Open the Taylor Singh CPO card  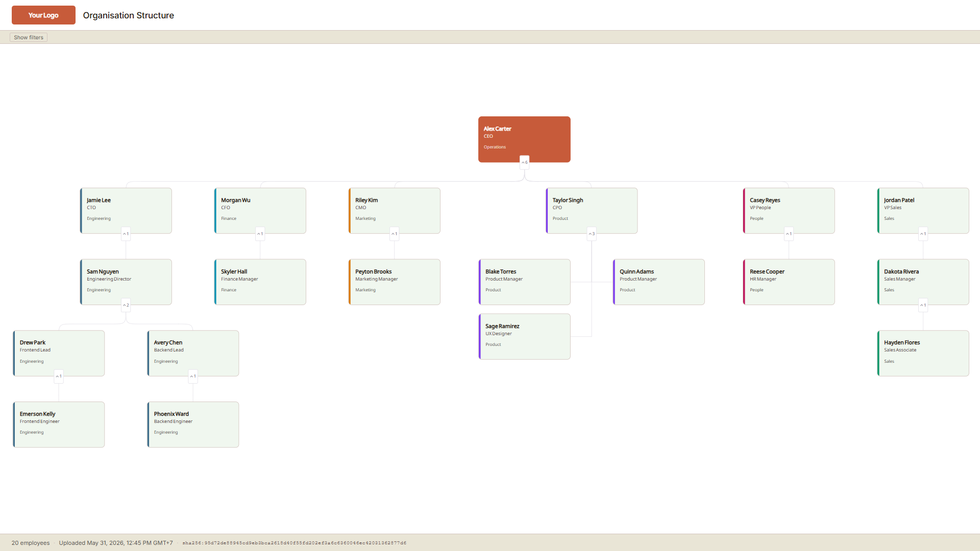[x=592, y=211]
